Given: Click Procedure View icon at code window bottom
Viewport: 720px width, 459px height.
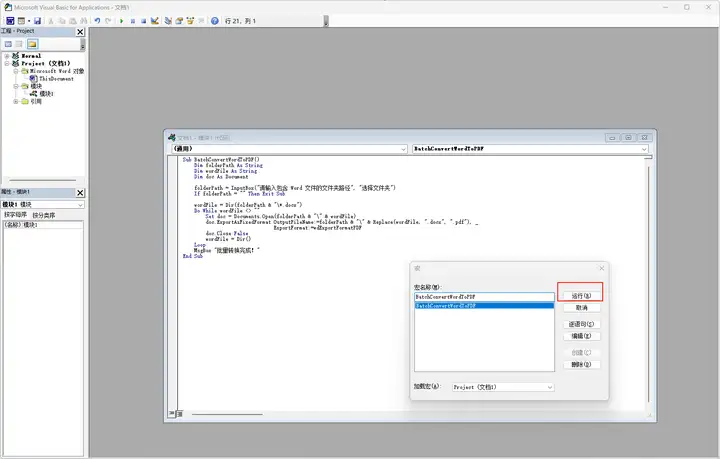Looking at the screenshot, I should (171, 414).
